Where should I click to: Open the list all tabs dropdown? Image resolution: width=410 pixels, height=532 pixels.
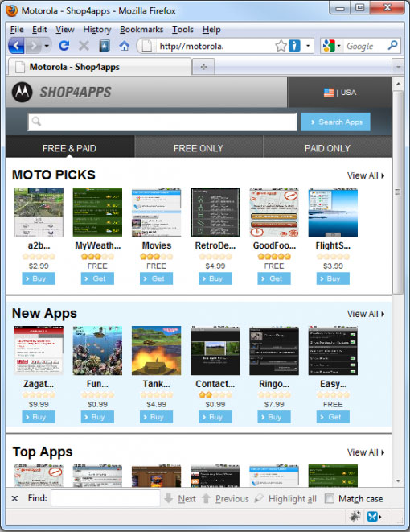click(x=398, y=67)
